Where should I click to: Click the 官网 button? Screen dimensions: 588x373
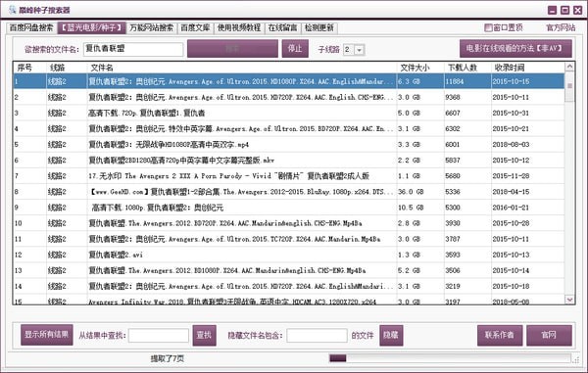(x=549, y=335)
